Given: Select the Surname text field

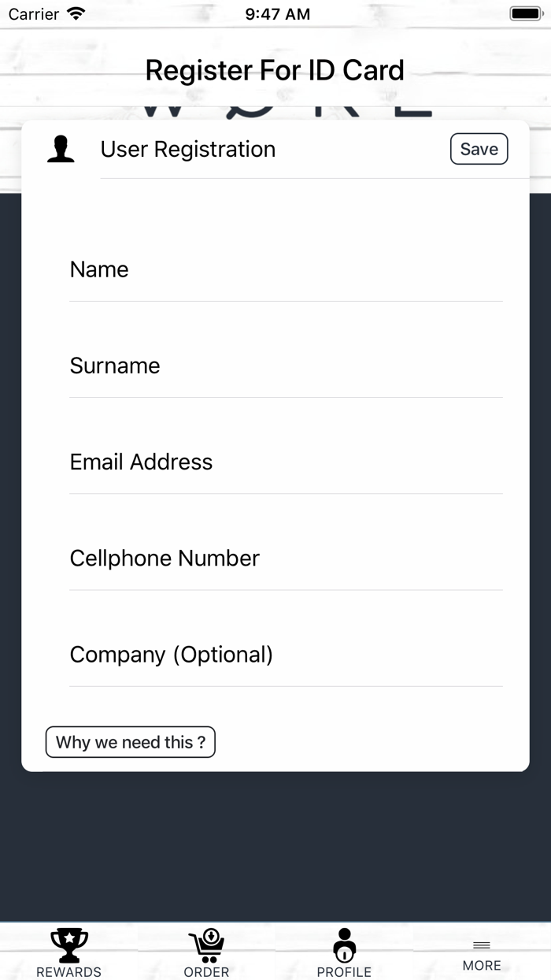Looking at the screenshot, I should 286,366.
